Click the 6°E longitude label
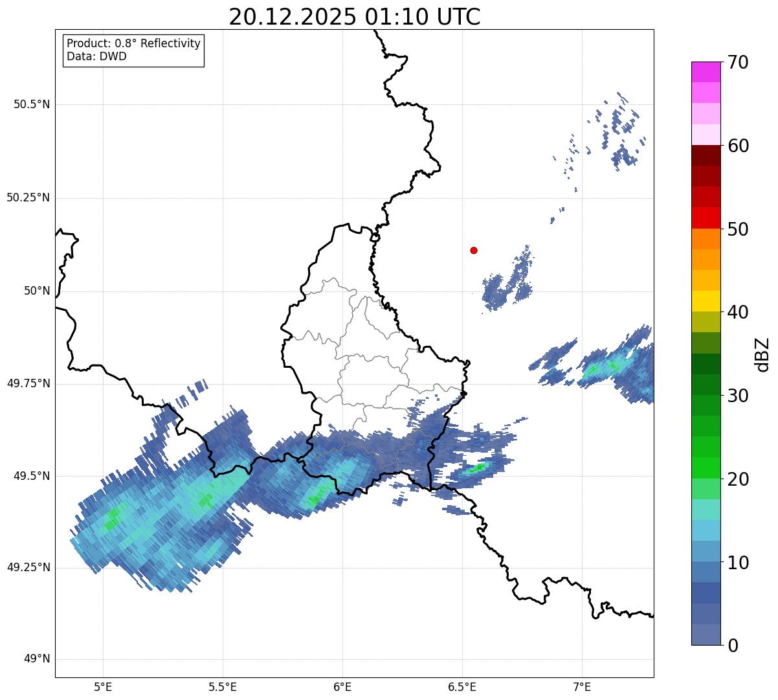The height and width of the screenshot is (700, 778). pos(342,686)
